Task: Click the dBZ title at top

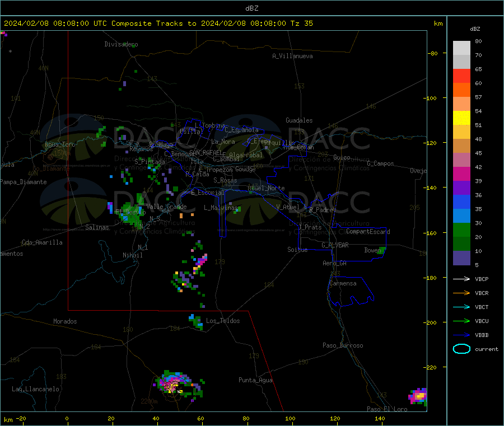Action: [x=251, y=8]
